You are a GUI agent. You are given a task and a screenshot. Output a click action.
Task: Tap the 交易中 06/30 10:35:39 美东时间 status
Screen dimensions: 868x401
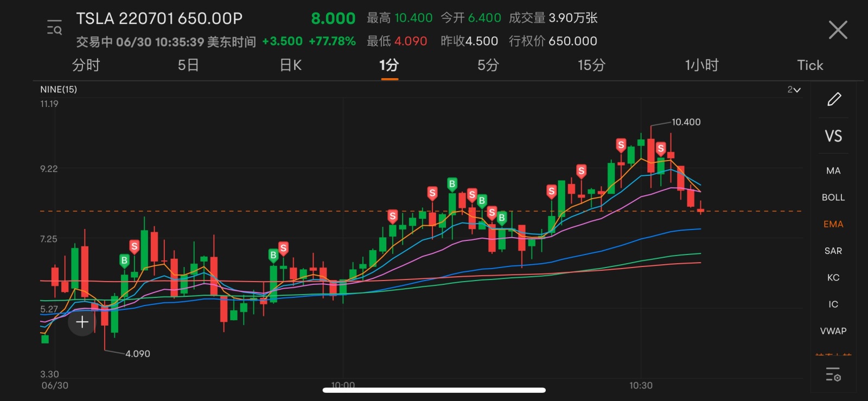pyautogui.click(x=166, y=42)
